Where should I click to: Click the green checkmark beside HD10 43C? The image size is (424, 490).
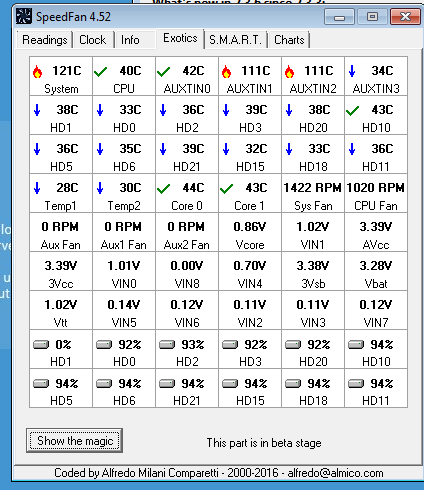tap(352, 111)
